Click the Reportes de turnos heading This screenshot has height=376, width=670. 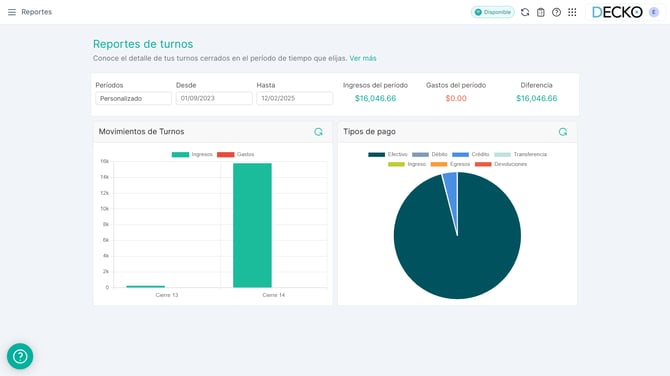point(143,44)
